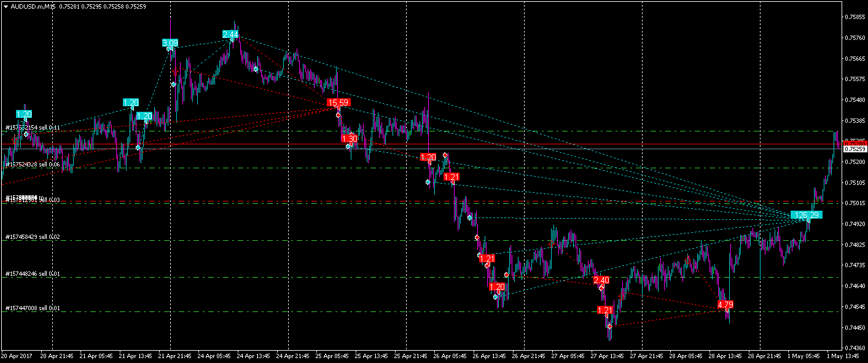Click price scale value 0.75200

[854, 162]
